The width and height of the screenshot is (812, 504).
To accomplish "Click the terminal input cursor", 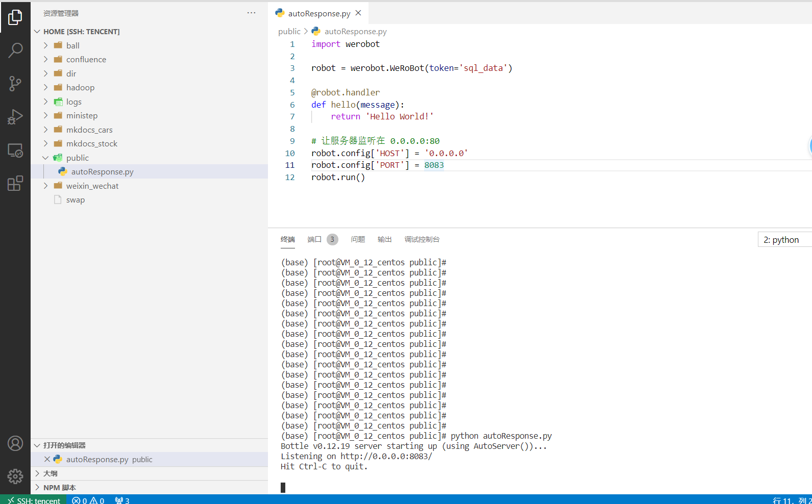I will (283, 487).
